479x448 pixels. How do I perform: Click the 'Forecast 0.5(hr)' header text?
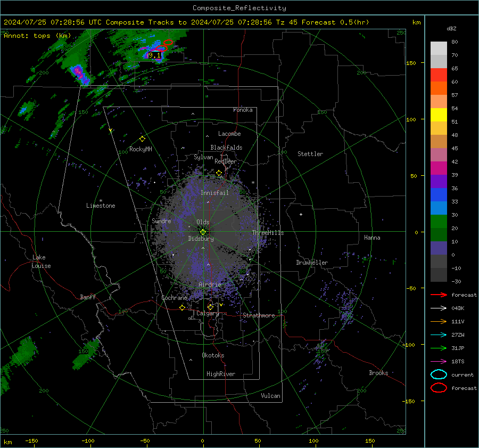click(x=335, y=22)
